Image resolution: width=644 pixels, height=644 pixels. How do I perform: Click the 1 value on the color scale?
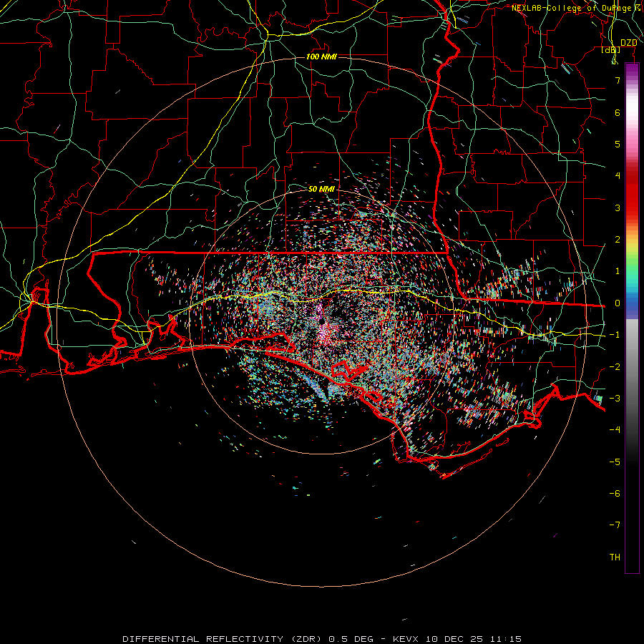(618, 271)
